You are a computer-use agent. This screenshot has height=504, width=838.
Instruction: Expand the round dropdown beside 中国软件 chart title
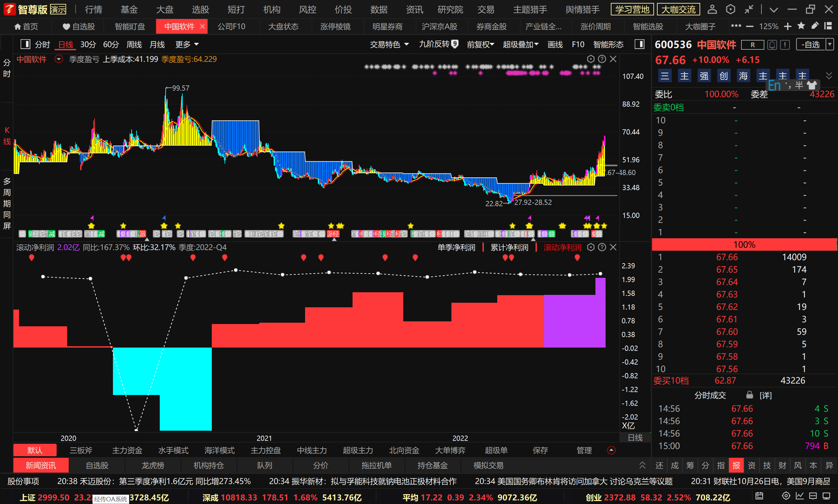[x=59, y=59]
